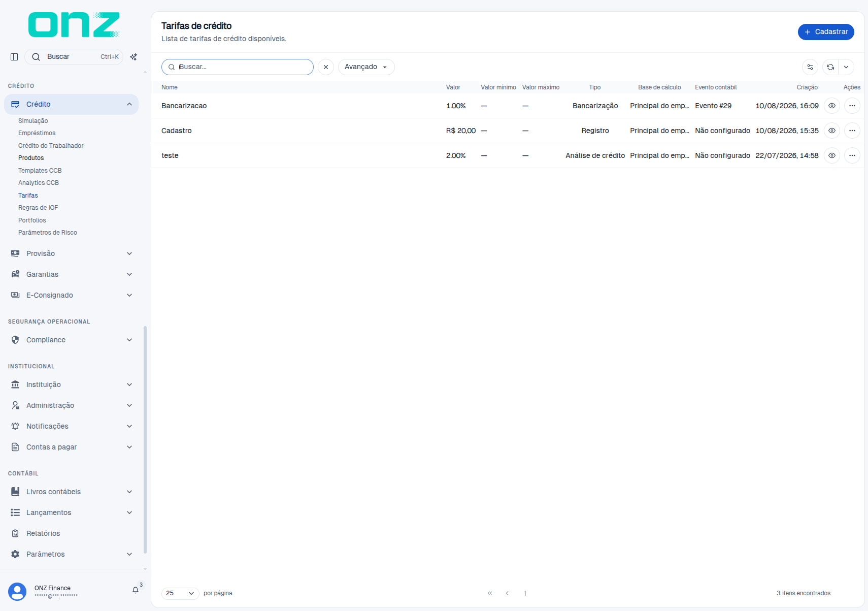This screenshot has width=868, height=611.
Task: Navigate to Regras de IOF
Action: [x=38, y=208]
